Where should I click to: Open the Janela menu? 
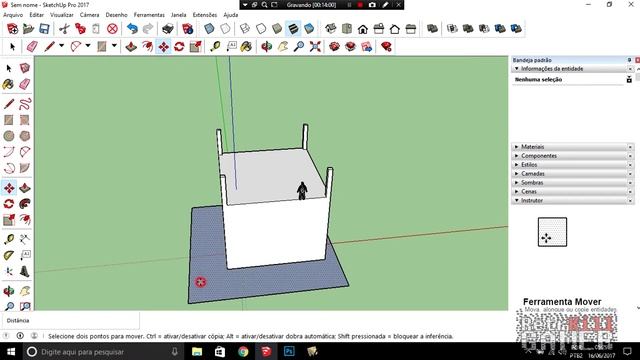point(178,15)
